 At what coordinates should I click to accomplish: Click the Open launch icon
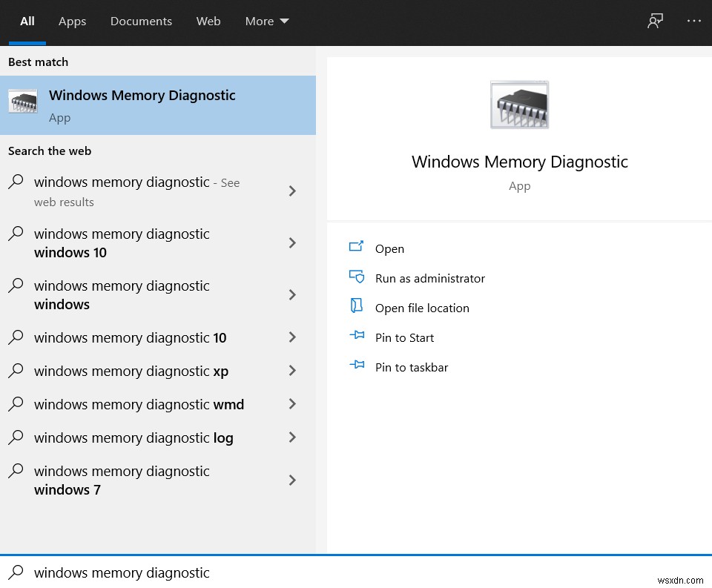[x=357, y=248]
